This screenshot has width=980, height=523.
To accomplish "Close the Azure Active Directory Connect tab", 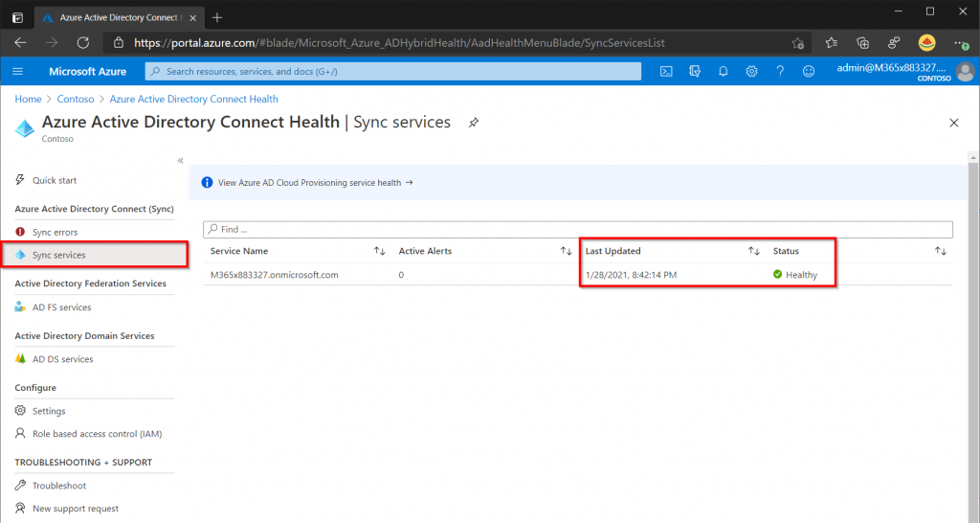I will (x=193, y=17).
